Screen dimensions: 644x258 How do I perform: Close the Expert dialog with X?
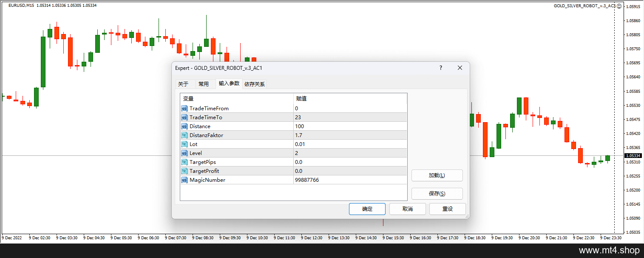point(460,68)
